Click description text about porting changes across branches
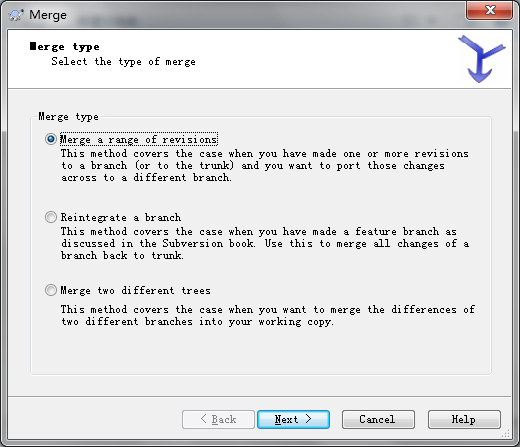 coord(265,166)
